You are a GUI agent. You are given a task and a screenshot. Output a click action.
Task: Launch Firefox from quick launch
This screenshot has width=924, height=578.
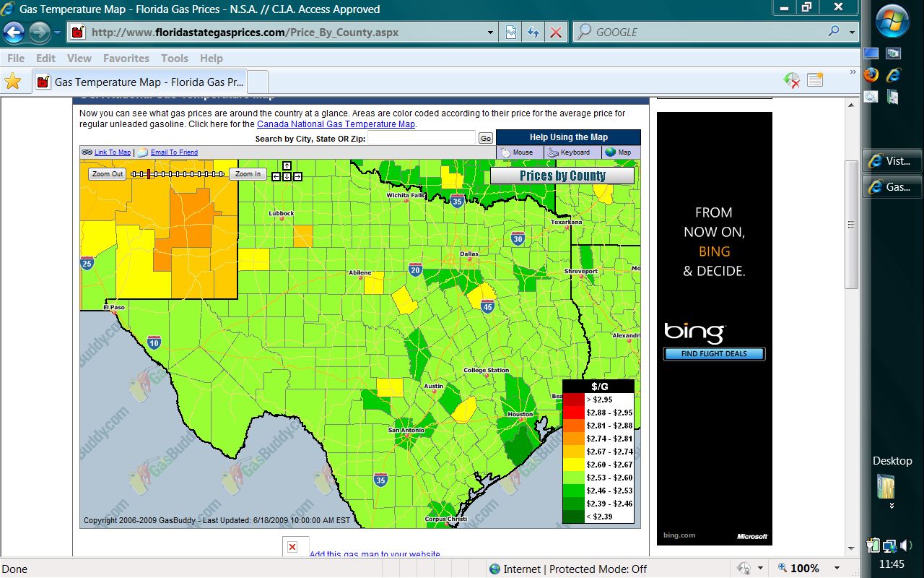(x=871, y=74)
